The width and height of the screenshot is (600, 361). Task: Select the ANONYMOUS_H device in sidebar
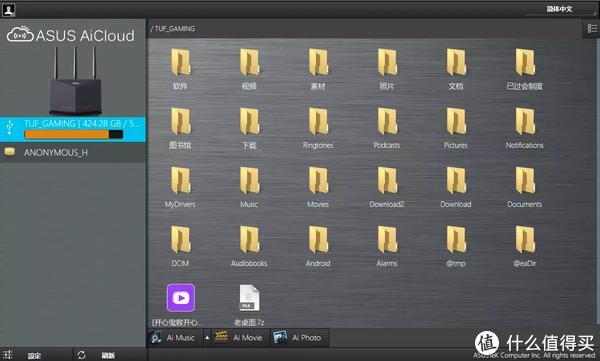point(73,152)
